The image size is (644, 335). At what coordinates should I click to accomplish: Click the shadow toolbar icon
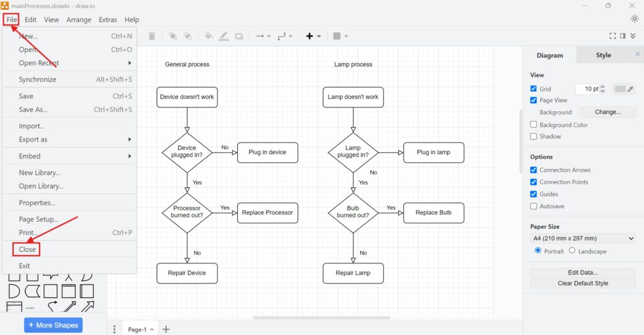tap(239, 36)
